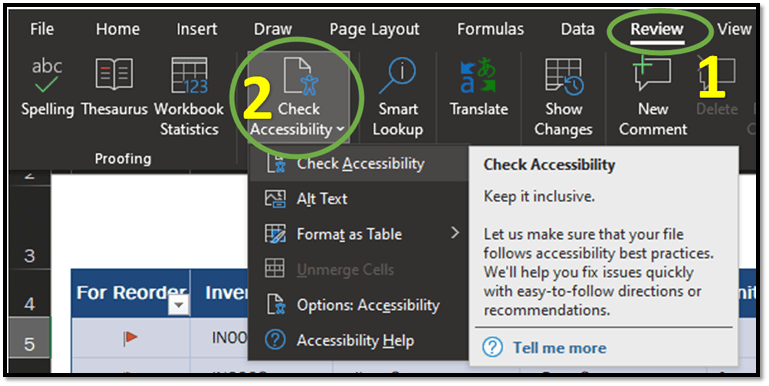
Task: Choose Alt Text from the menu
Action: click(359, 199)
